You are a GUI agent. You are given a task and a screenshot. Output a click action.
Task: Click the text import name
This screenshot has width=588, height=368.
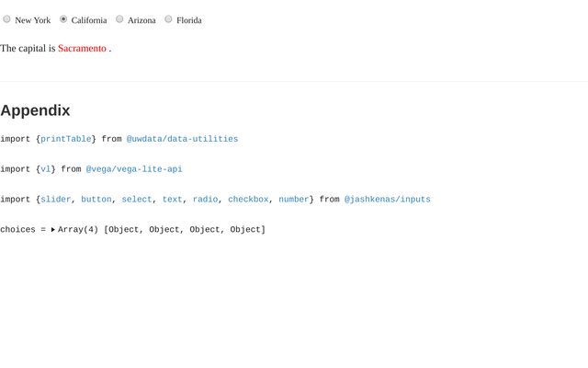pyautogui.click(x=172, y=199)
